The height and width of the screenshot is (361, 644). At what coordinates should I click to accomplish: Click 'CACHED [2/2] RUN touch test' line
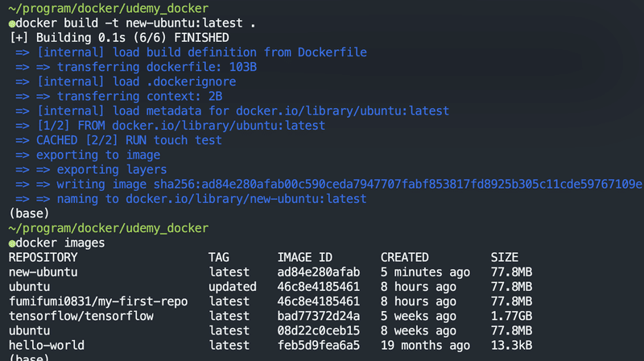click(118, 140)
